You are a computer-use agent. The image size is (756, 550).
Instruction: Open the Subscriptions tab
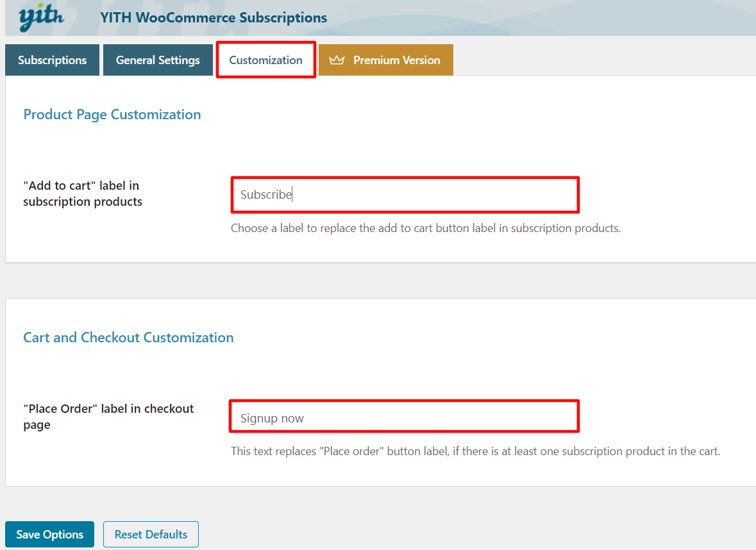(52, 60)
